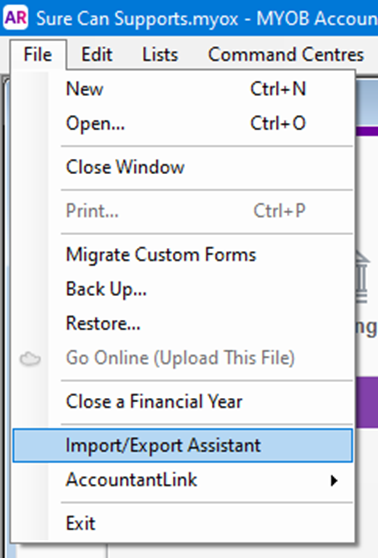The width and height of the screenshot is (378, 558).
Task: Choose Migrate Custom Forms
Action: point(183,254)
